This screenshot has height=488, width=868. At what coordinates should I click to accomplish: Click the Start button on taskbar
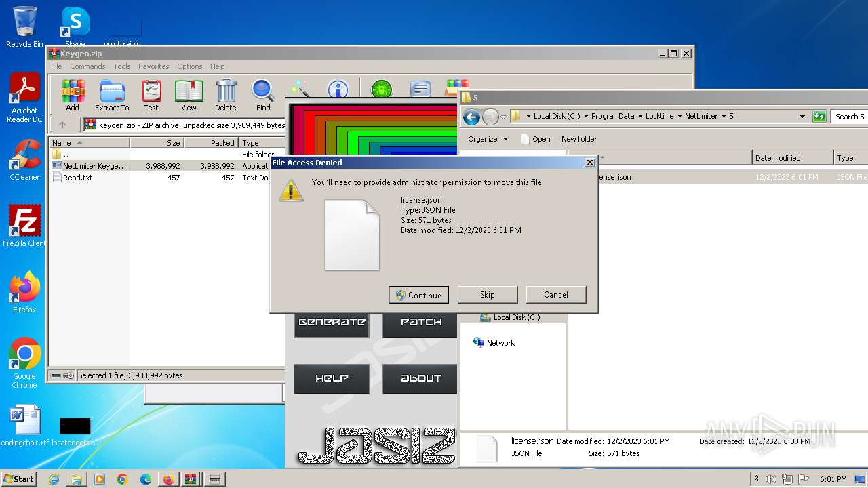[18, 479]
